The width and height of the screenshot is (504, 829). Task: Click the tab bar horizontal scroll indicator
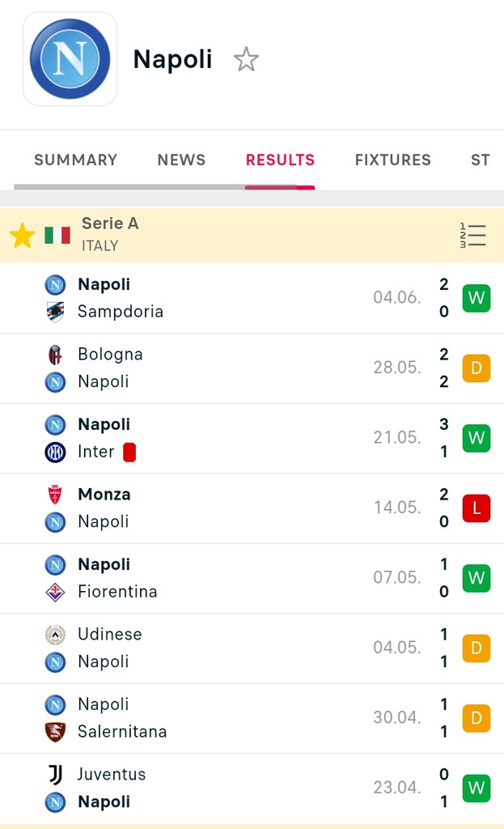(164, 187)
